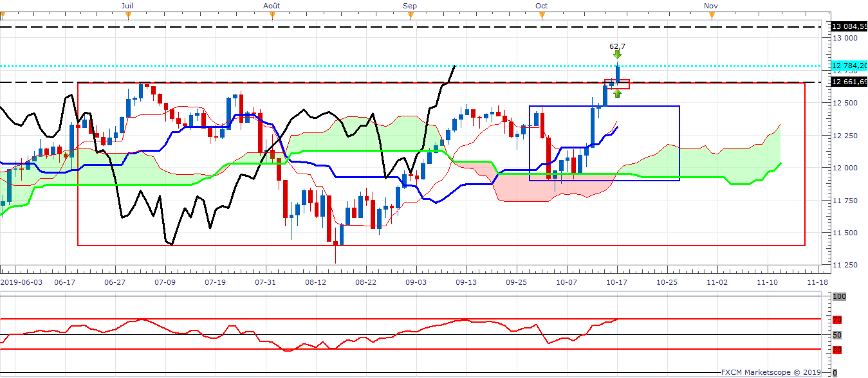Viewport: 868px width, 378px height.
Task: Select the 06-17 date on the time axis
Action: tap(64, 282)
